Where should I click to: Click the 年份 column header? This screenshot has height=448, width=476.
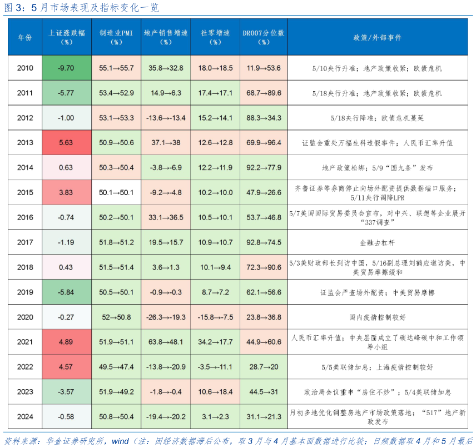(23, 38)
